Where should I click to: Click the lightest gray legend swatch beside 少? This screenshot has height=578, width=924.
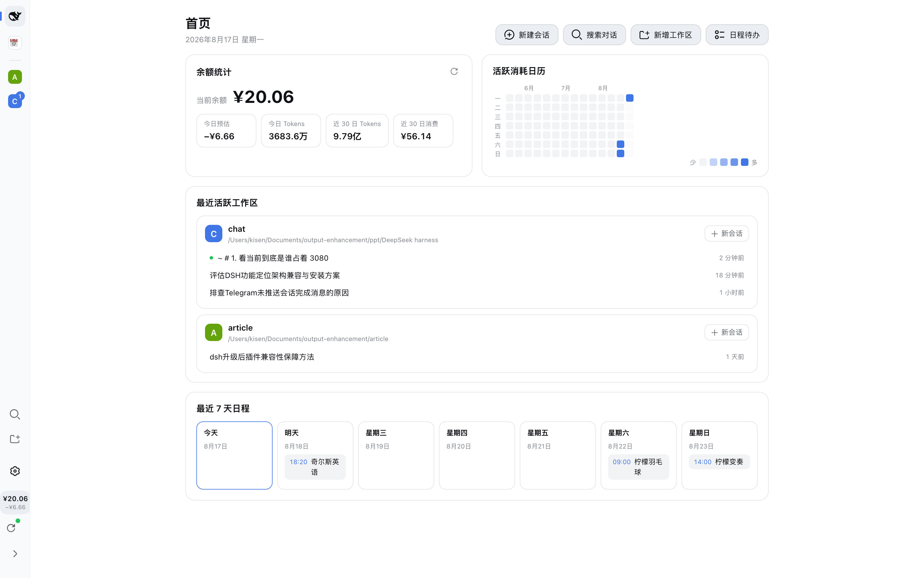(x=703, y=162)
